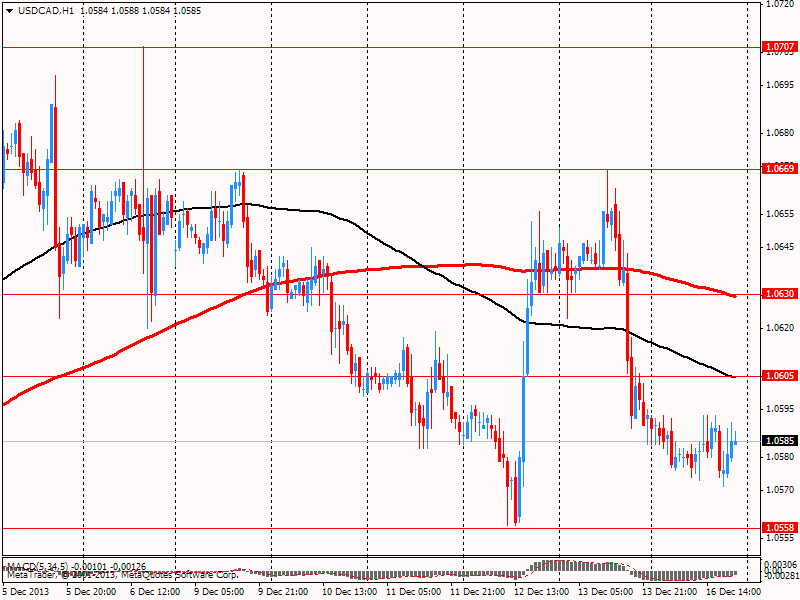Click the 1.0570 price scale value

coord(781,490)
